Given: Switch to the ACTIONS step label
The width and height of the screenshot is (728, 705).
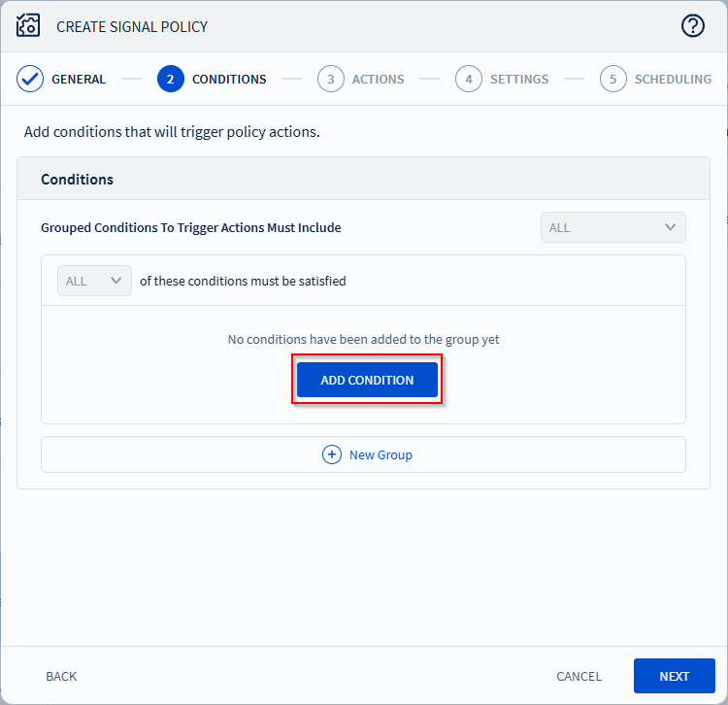Looking at the screenshot, I should 378,80.
